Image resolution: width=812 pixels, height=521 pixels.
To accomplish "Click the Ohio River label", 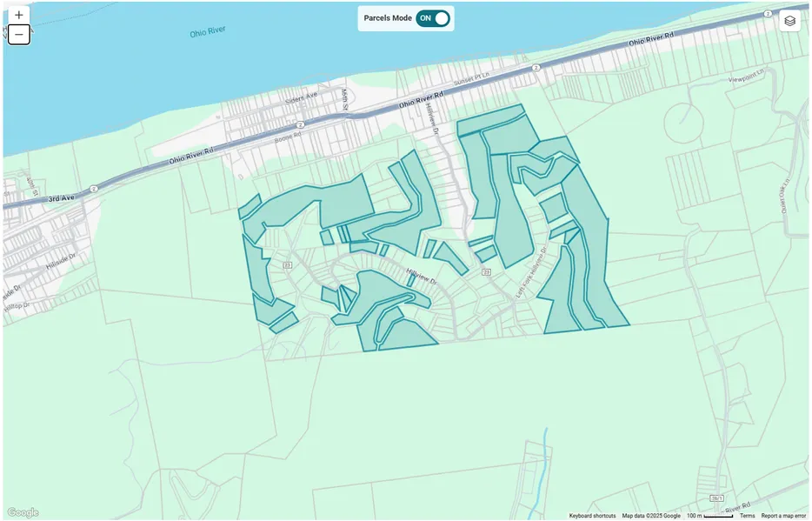I will tap(207, 31).
